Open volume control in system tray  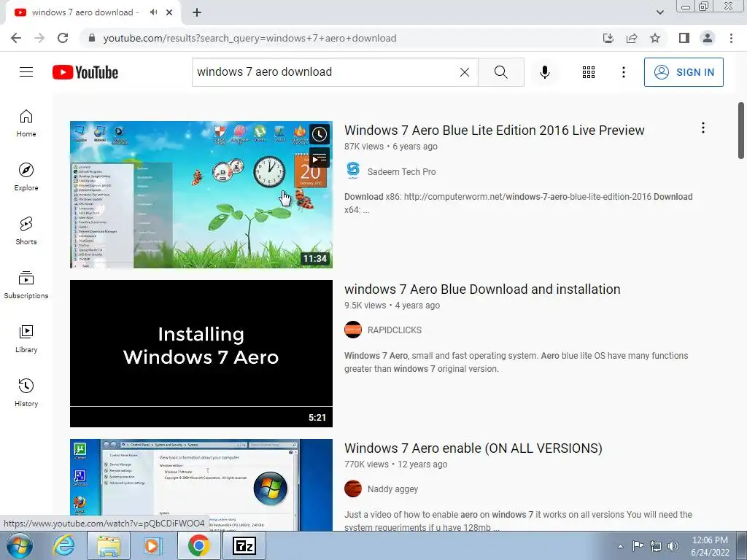673,546
